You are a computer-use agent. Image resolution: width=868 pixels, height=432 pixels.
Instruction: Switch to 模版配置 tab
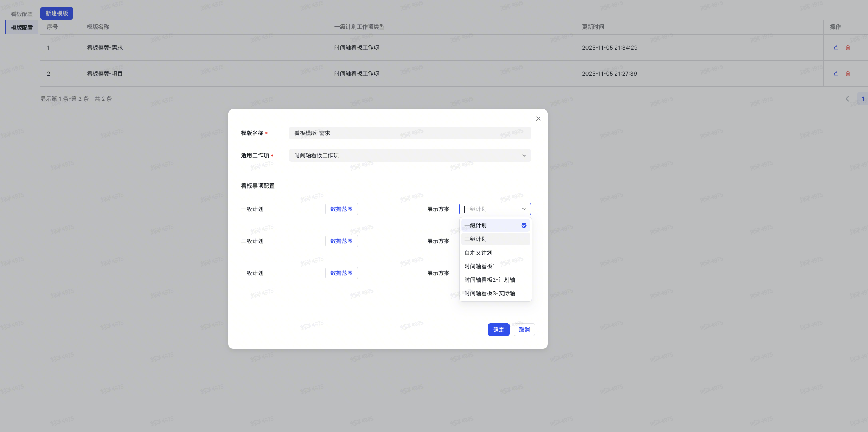(22, 28)
